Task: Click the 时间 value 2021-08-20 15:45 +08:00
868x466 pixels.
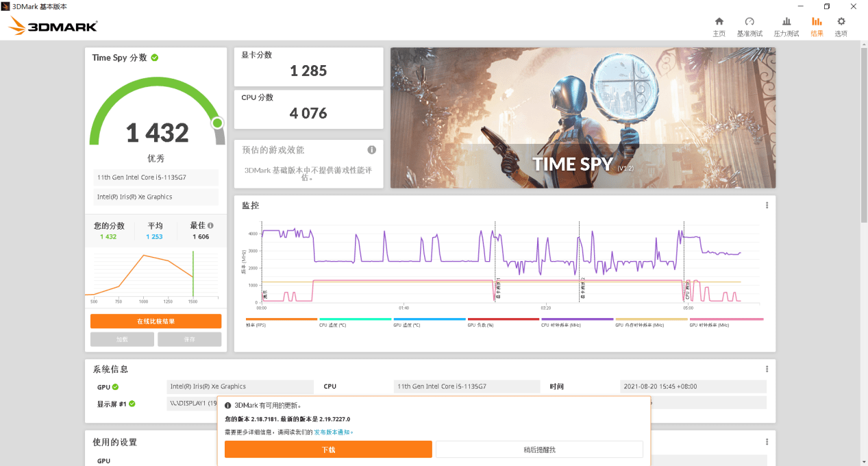Action: pyautogui.click(x=693, y=387)
